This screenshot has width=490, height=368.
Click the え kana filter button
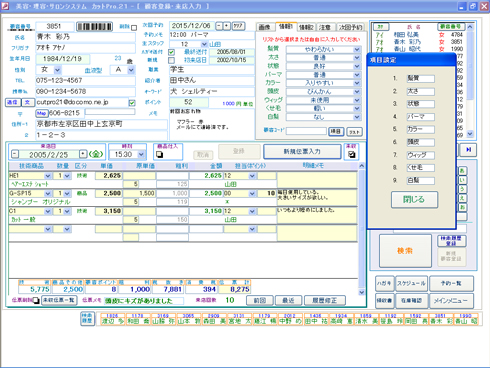pos(462,198)
